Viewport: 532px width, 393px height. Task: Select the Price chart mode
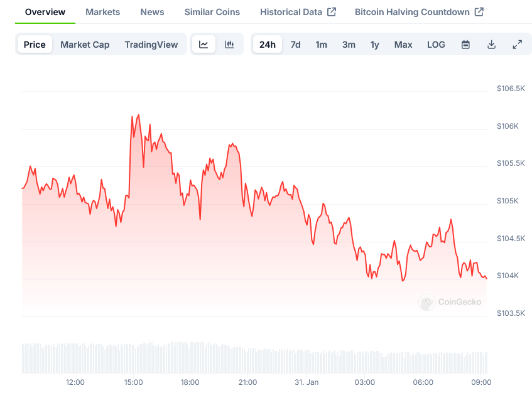coord(35,45)
